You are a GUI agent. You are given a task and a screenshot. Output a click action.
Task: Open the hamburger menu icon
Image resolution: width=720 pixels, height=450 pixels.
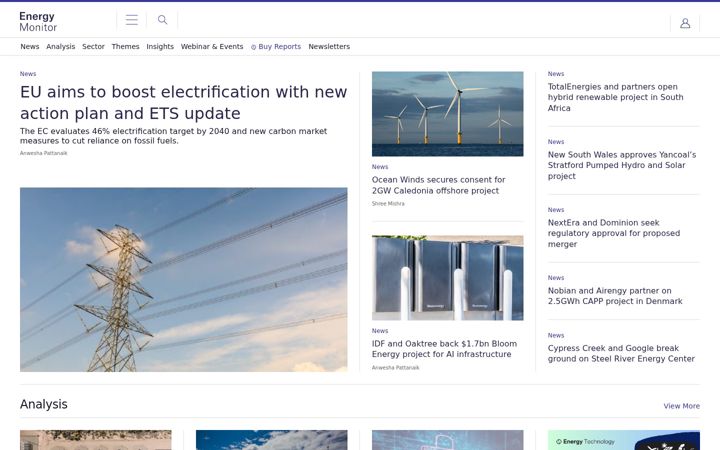coord(132,20)
